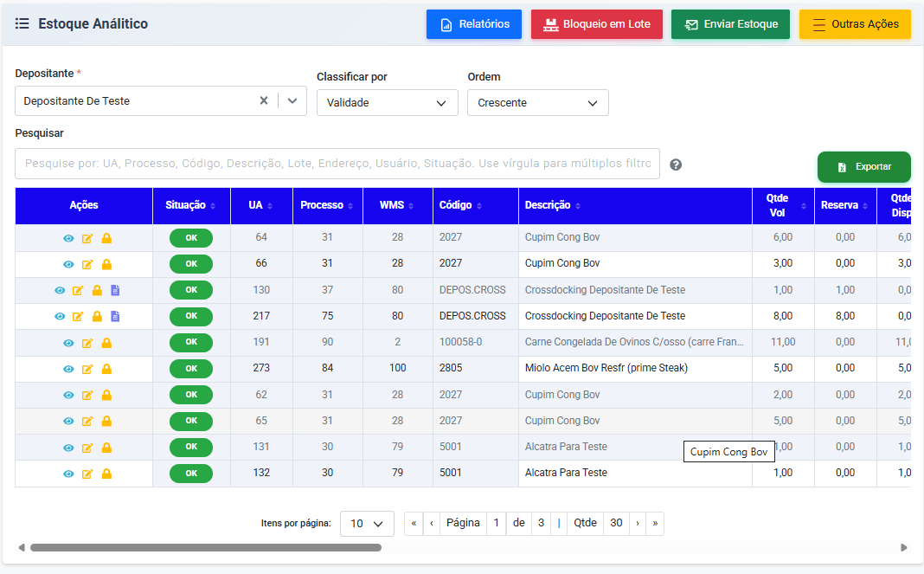This screenshot has height=574, width=924.
Task: Click the lock icon for UA 217
Action: (x=97, y=317)
